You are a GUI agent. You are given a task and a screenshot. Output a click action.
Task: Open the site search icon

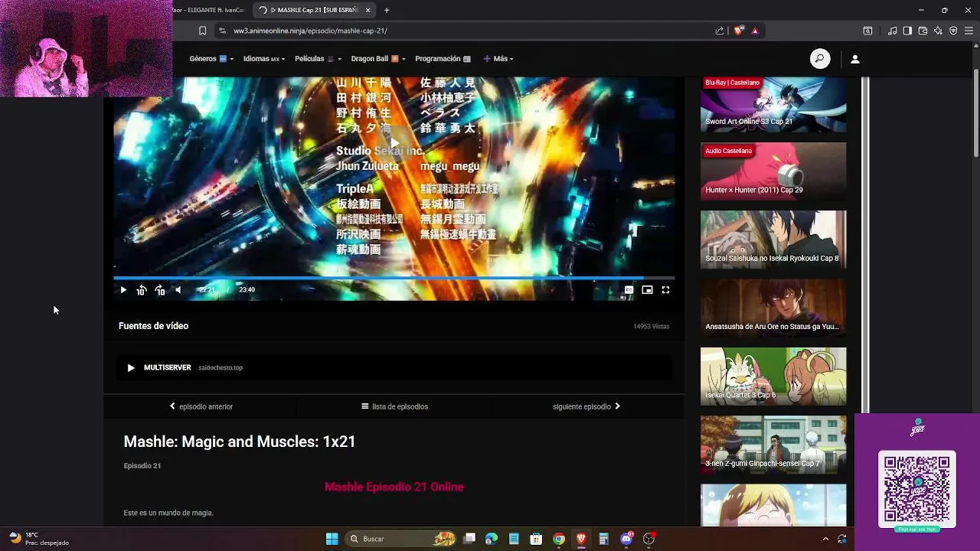820,59
